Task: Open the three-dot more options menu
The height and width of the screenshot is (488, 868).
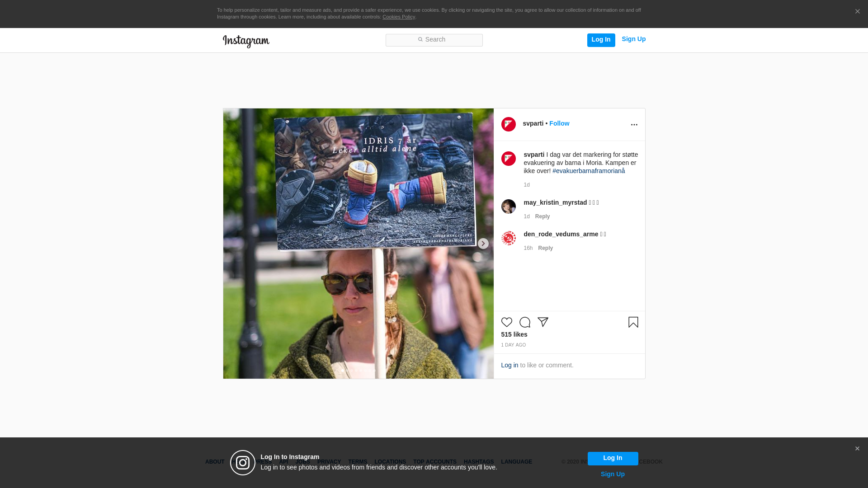Action: pos(634,125)
